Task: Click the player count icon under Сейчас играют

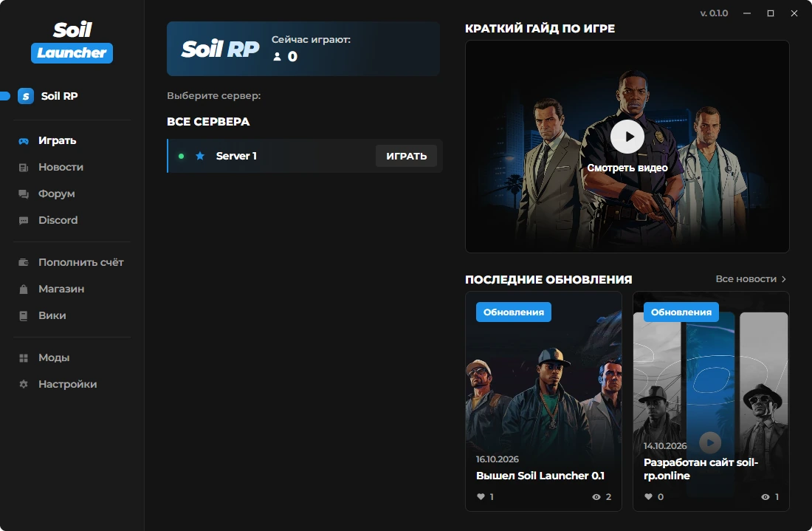Action: (277, 56)
